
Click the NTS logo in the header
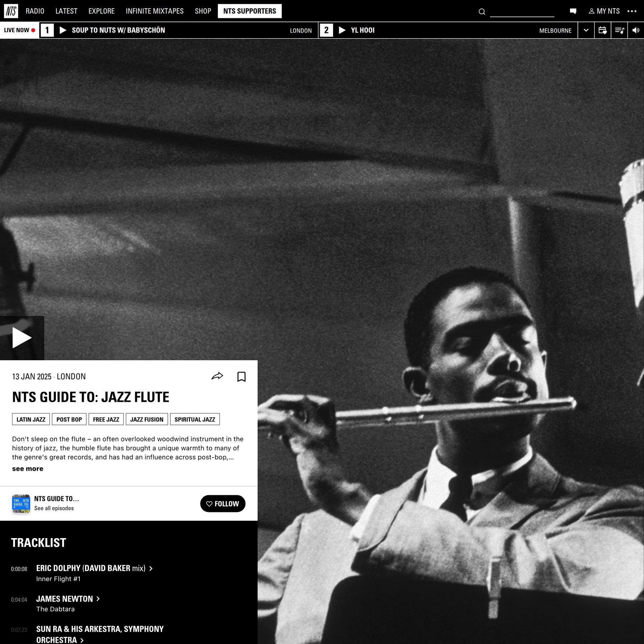tap(11, 11)
